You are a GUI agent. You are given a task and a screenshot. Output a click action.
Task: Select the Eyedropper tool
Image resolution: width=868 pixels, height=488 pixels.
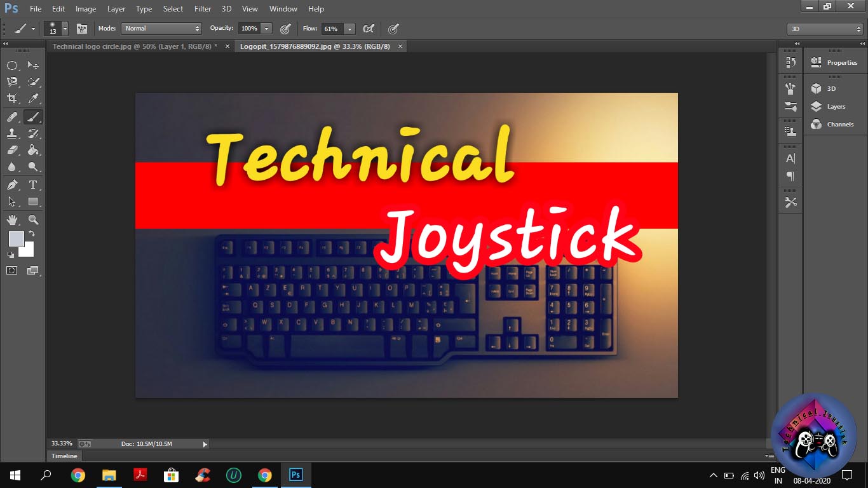(x=33, y=98)
